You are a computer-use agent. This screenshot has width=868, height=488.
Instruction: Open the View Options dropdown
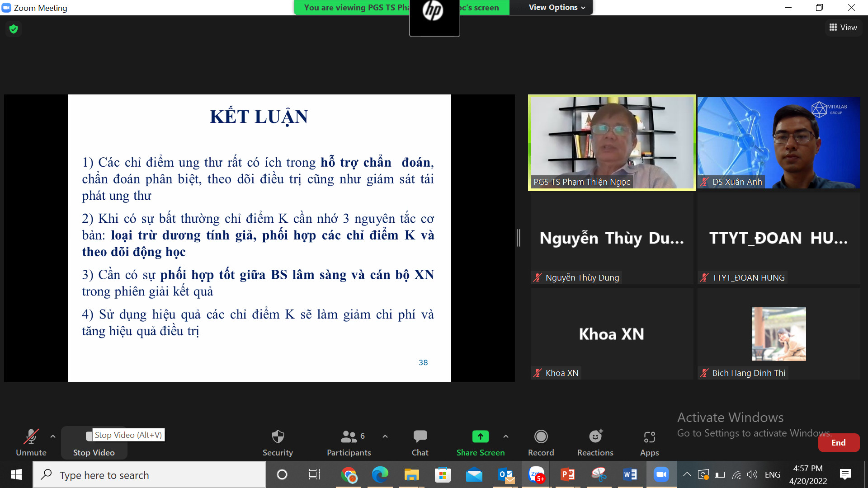pyautogui.click(x=557, y=7)
